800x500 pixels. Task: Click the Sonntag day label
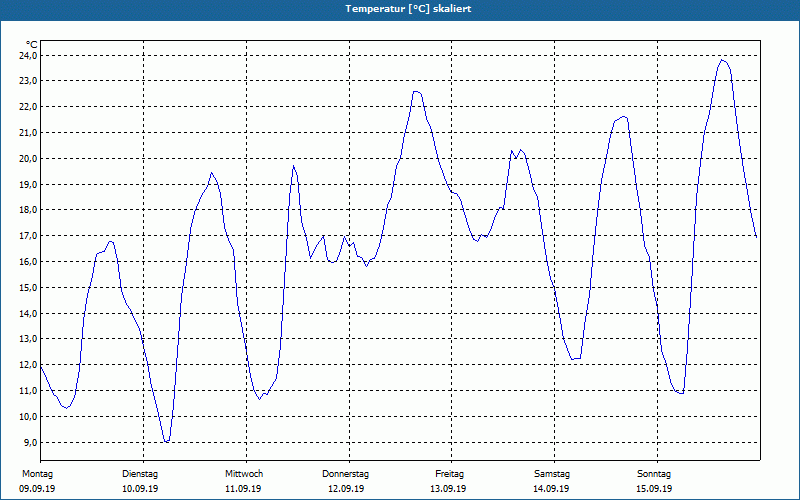tap(654, 474)
